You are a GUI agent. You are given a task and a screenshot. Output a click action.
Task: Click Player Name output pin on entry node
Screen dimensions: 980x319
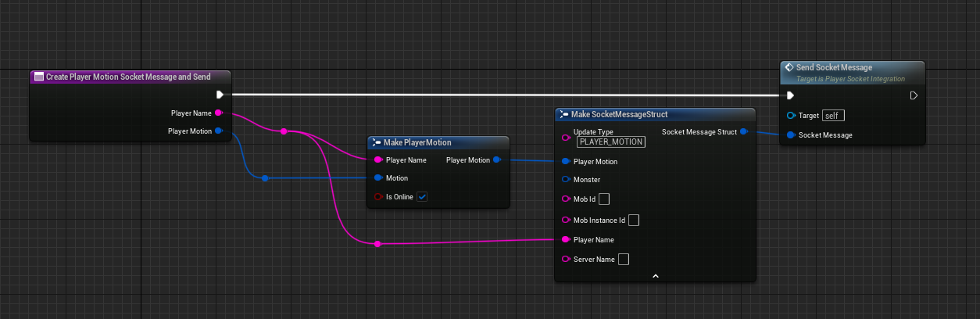tap(218, 113)
